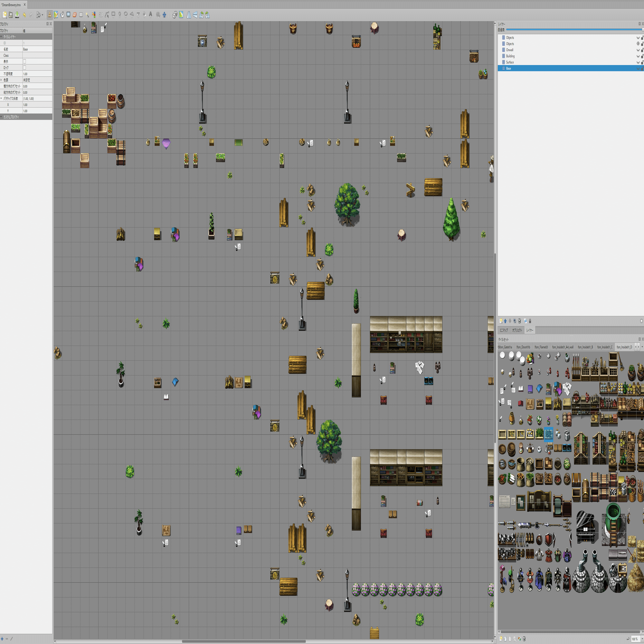Toggle visibility of the Onwall layer
Viewport: 644px width, 644px height.
pos(638,50)
